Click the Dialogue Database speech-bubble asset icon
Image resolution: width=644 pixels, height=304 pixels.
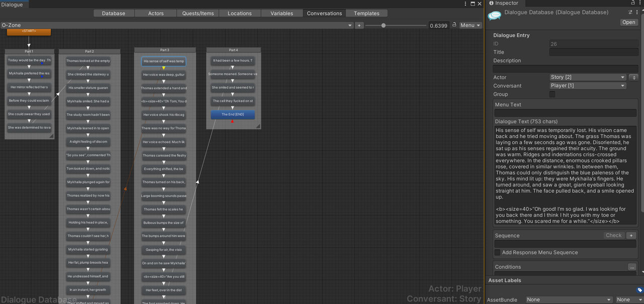pyautogui.click(x=495, y=16)
